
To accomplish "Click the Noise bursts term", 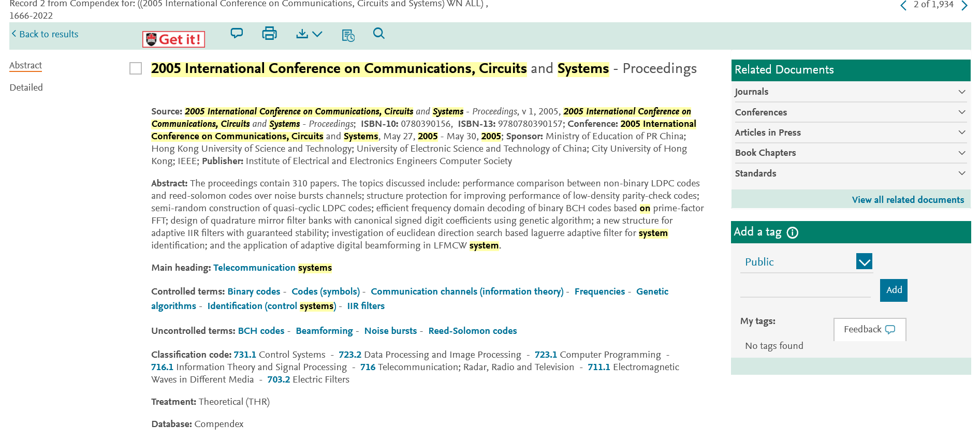I will (390, 331).
